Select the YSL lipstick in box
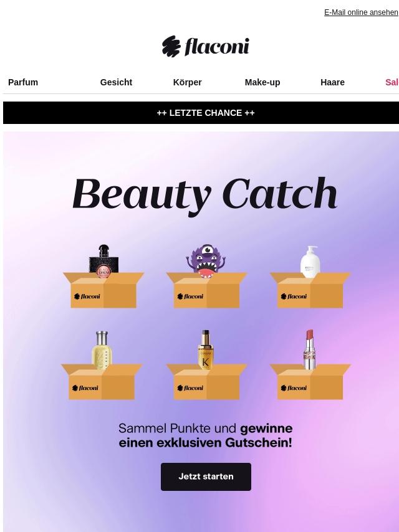 coord(309,349)
